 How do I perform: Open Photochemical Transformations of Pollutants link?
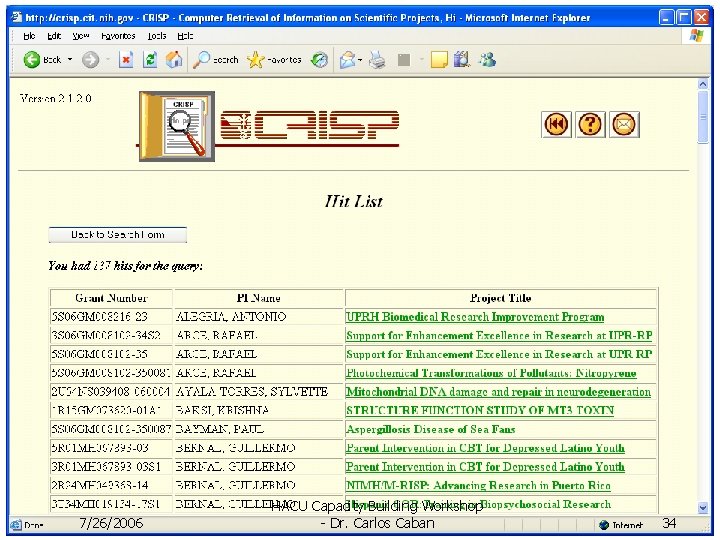(491, 373)
